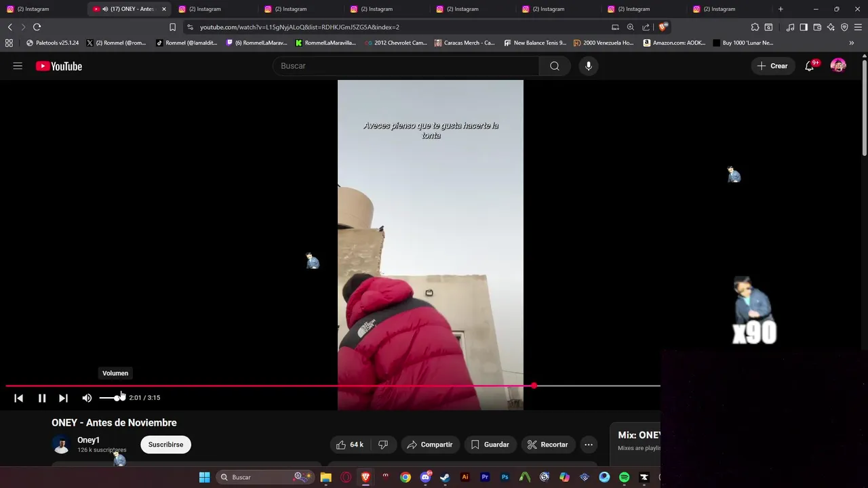Open the Apps grid in bookmarks bar

9,43
